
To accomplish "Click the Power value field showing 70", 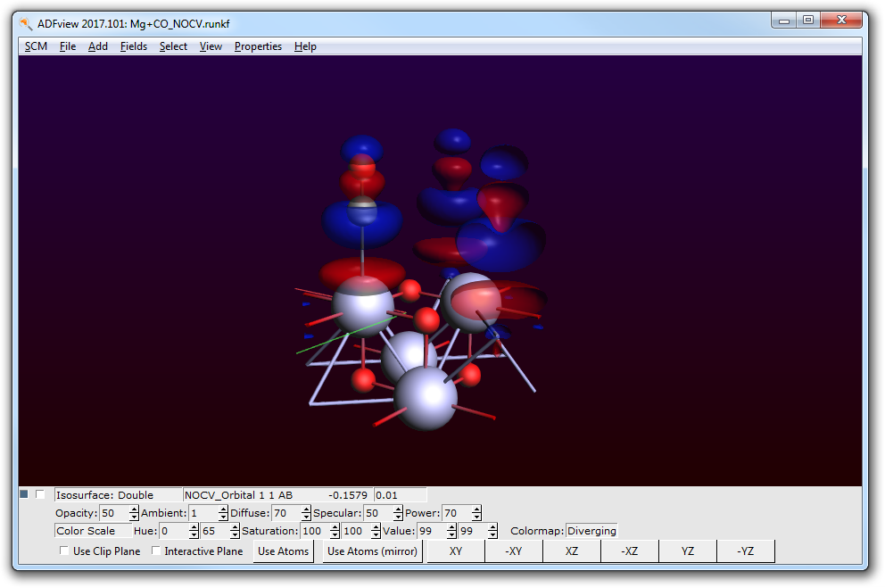I will click(457, 513).
